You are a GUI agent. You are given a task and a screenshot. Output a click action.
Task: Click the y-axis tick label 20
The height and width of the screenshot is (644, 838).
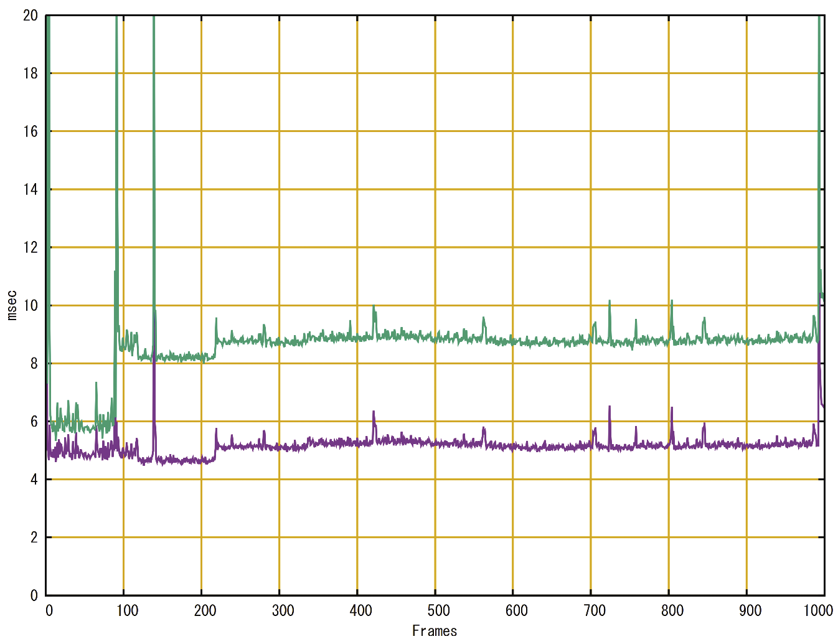point(31,16)
